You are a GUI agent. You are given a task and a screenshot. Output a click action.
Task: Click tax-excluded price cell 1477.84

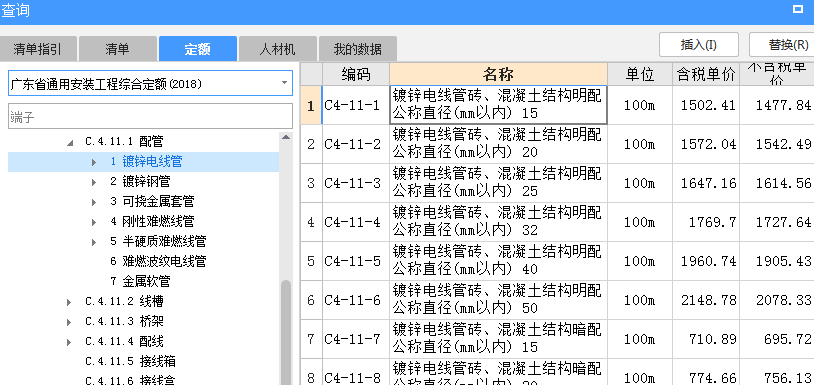(x=777, y=105)
